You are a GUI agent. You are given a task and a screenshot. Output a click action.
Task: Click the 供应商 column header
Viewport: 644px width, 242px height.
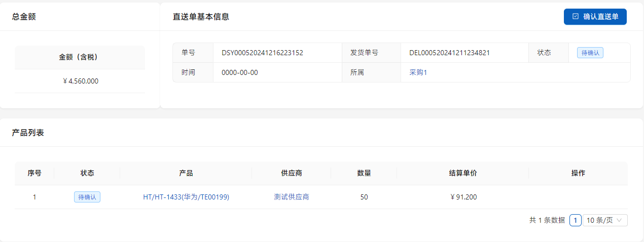point(292,173)
